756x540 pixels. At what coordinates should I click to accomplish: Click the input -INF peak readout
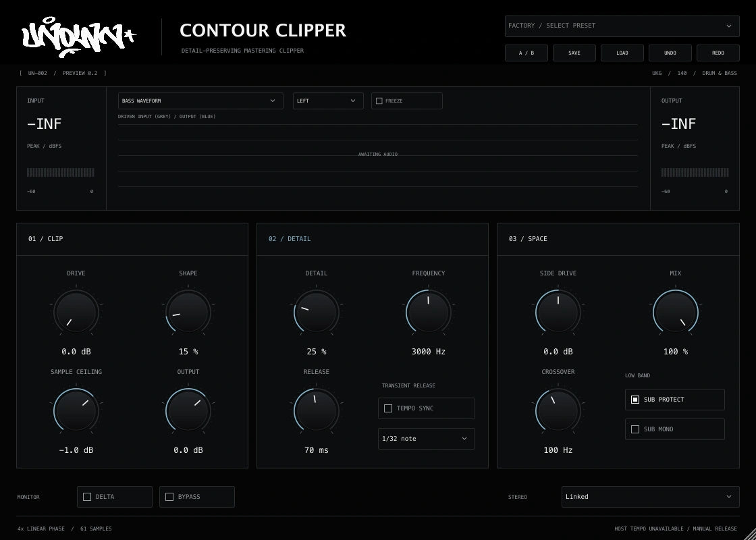45,124
